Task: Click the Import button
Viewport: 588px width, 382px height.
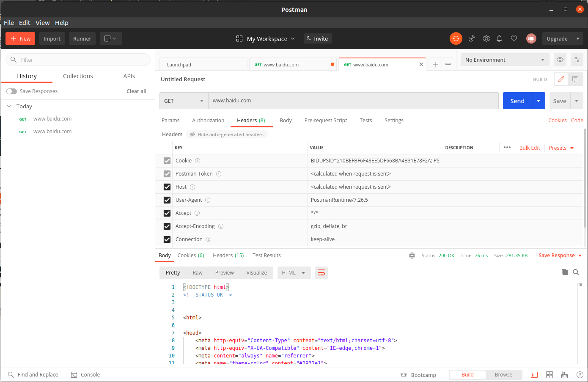Action: pos(52,38)
